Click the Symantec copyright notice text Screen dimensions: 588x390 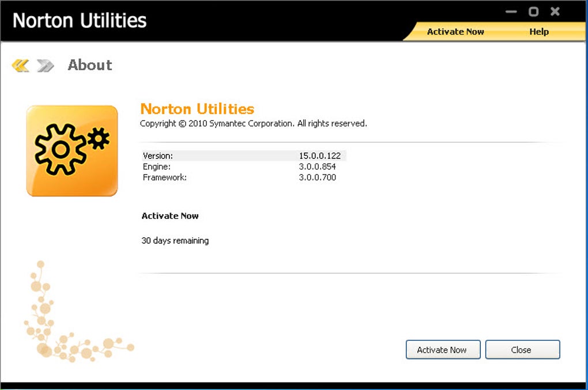(254, 124)
